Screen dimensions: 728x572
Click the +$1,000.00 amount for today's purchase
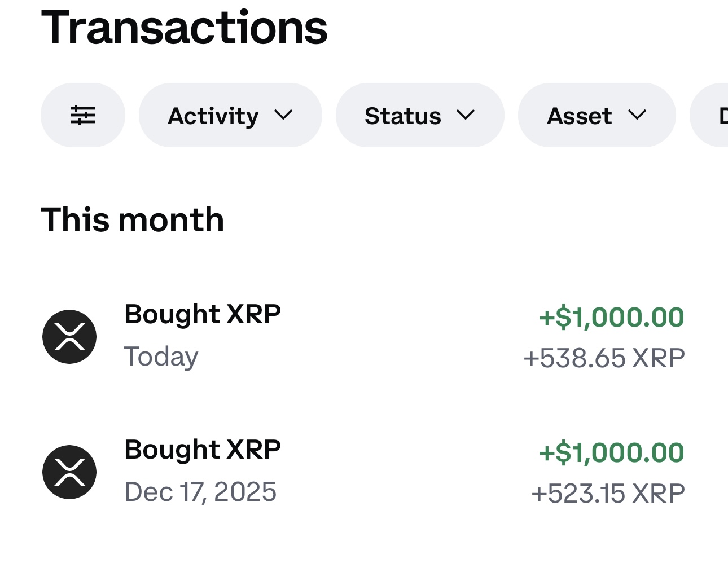click(611, 317)
